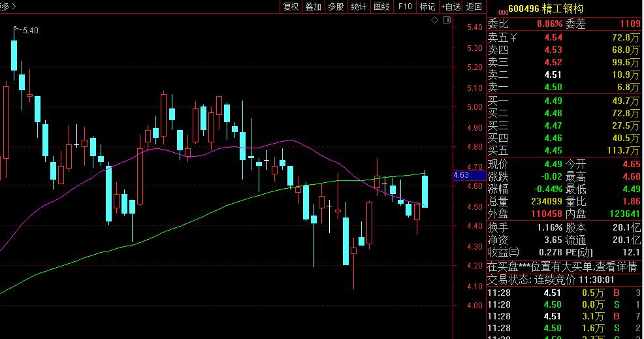
Task: Expand the 多 dropdown arrow at top-left
Action: pos(14,7)
